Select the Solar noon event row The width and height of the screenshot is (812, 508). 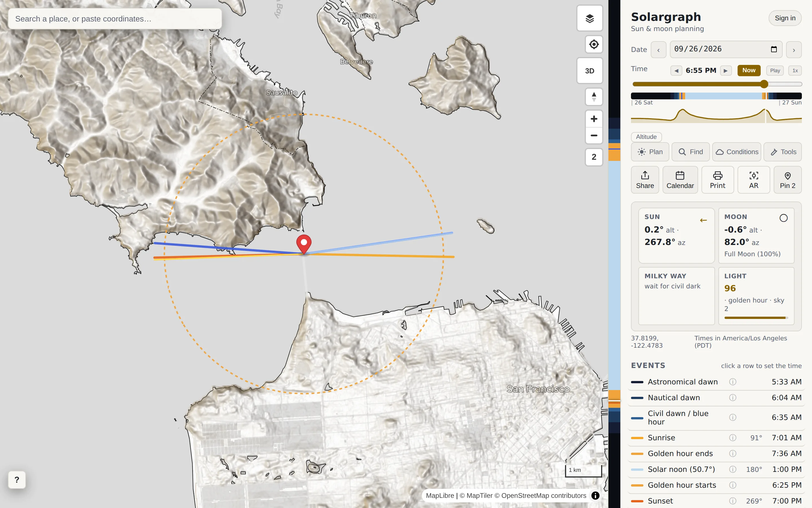(x=716, y=469)
